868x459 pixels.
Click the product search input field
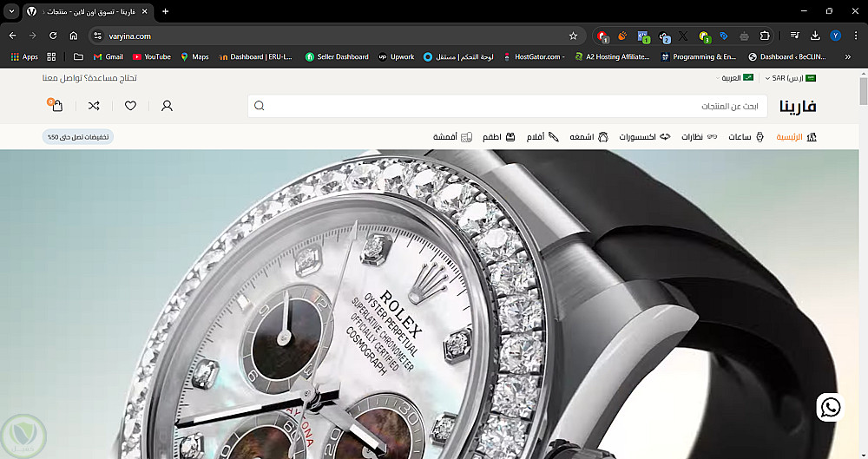(508, 106)
